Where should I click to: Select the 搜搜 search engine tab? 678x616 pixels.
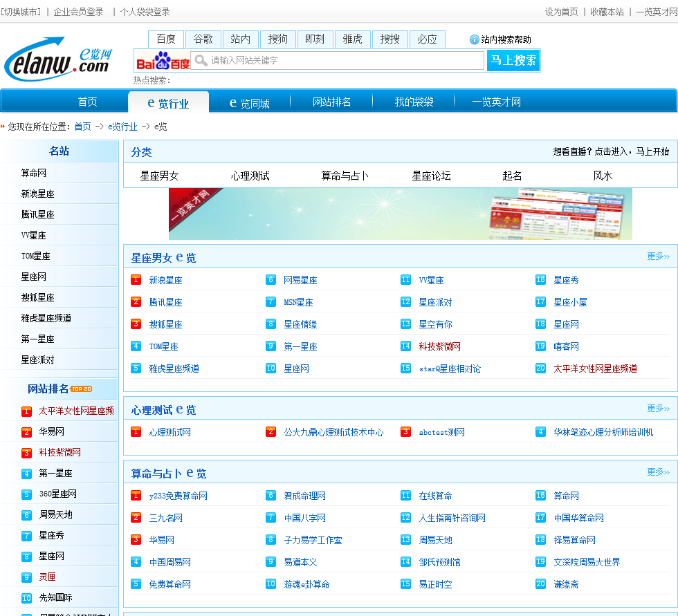click(390, 39)
